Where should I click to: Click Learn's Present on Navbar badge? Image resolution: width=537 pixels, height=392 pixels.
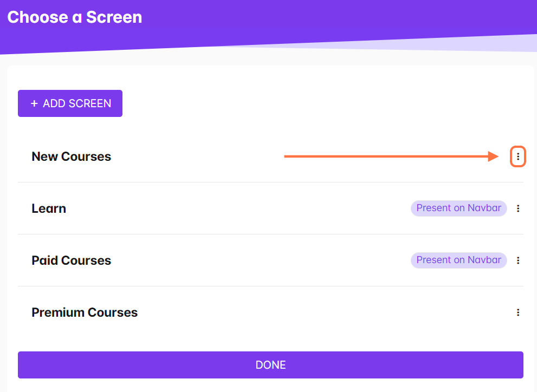coord(458,208)
